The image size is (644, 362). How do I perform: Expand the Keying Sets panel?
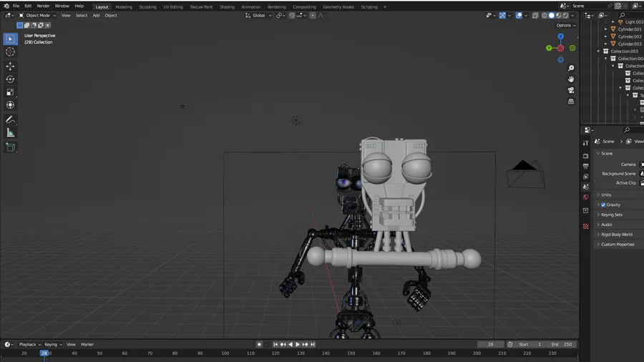click(x=612, y=215)
